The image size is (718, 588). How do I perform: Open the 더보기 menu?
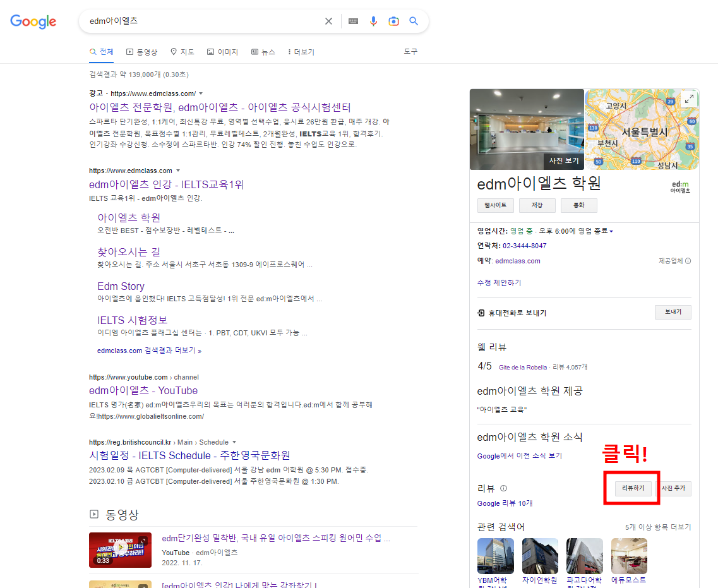coord(301,52)
